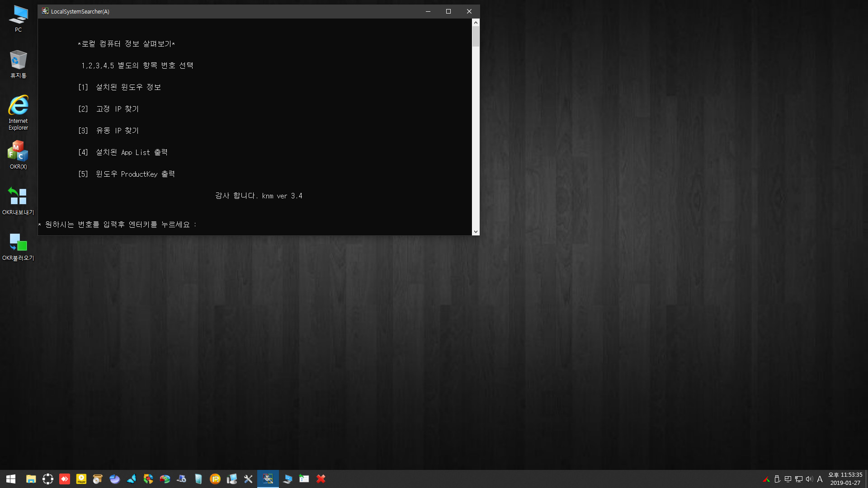
Task: Open the Recycle Bin (휴지통) desktop icon
Action: click(18, 64)
